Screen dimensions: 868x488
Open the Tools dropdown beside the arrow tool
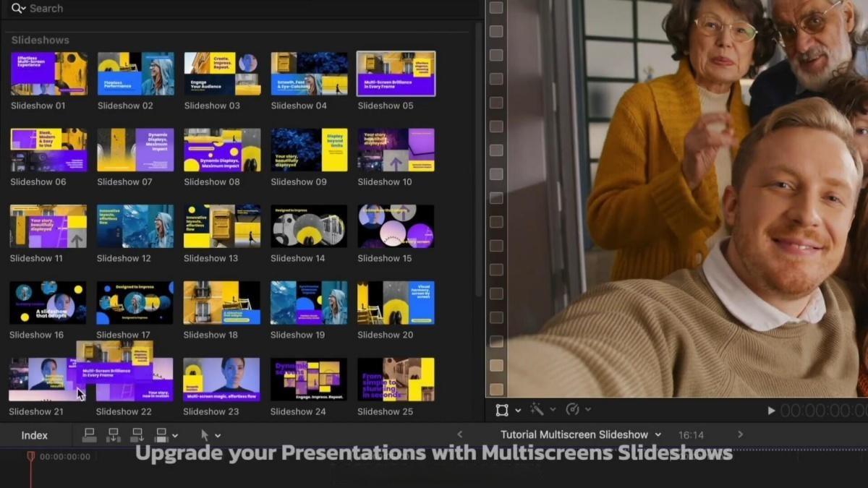point(217,434)
